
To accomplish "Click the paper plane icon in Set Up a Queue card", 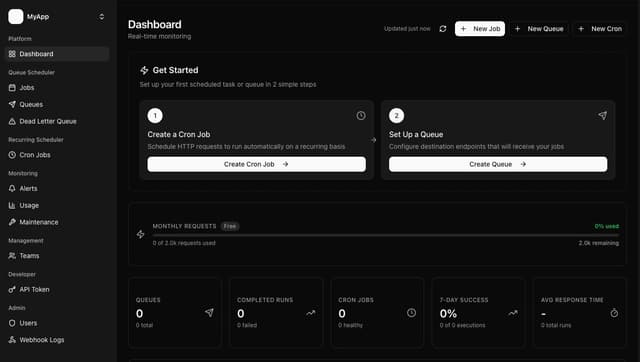I will point(602,115).
